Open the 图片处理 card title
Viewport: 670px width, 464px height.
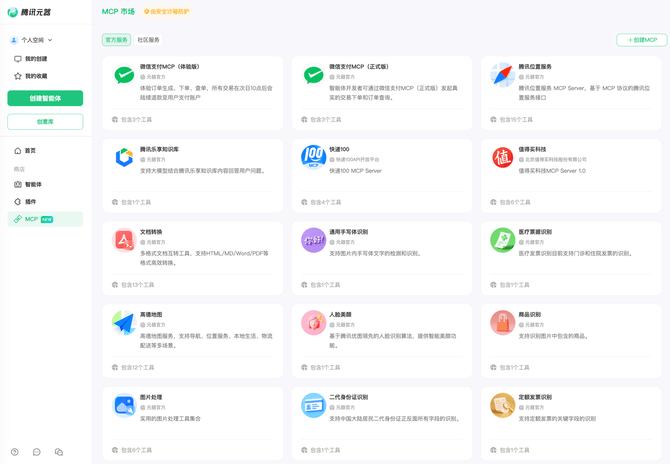151,397
